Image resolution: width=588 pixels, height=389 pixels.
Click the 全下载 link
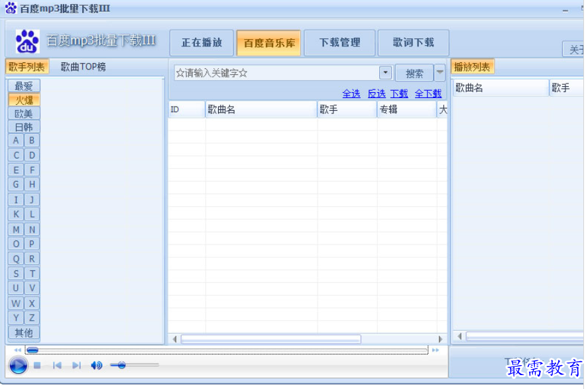point(428,93)
